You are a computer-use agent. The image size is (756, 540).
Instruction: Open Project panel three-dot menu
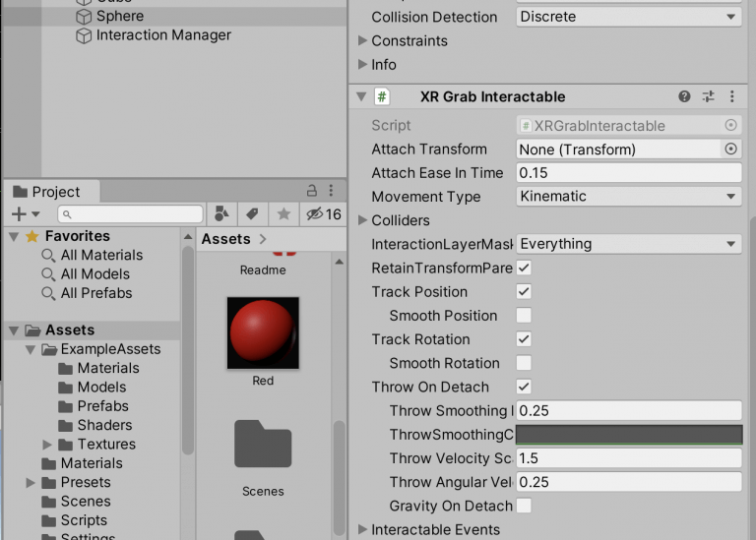pos(331,190)
